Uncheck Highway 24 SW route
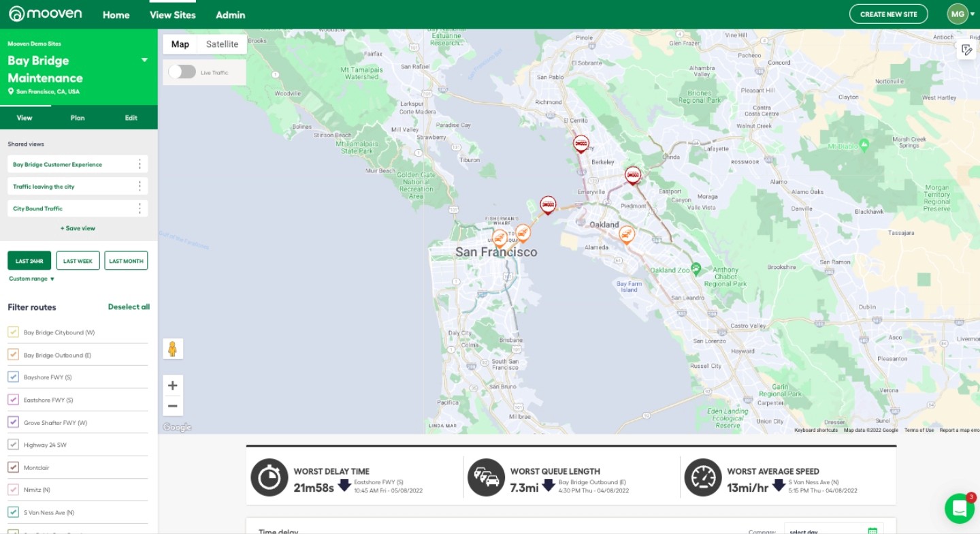Viewport: 980px width, 534px height. click(x=13, y=445)
